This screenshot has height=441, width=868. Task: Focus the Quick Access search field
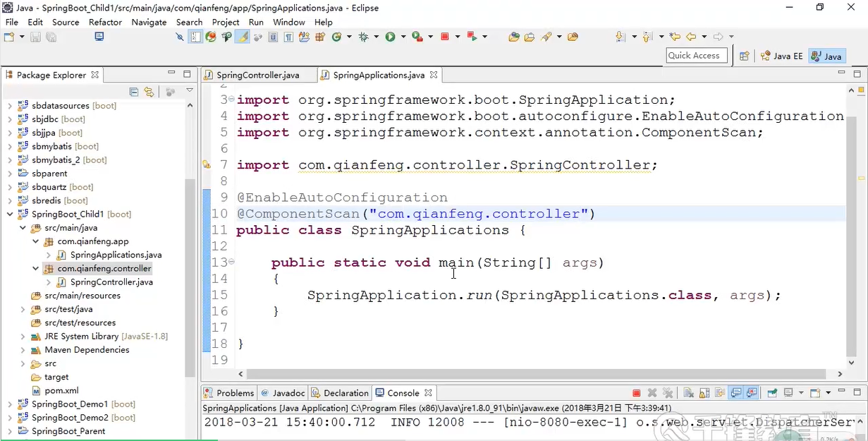tap(696, 56)
